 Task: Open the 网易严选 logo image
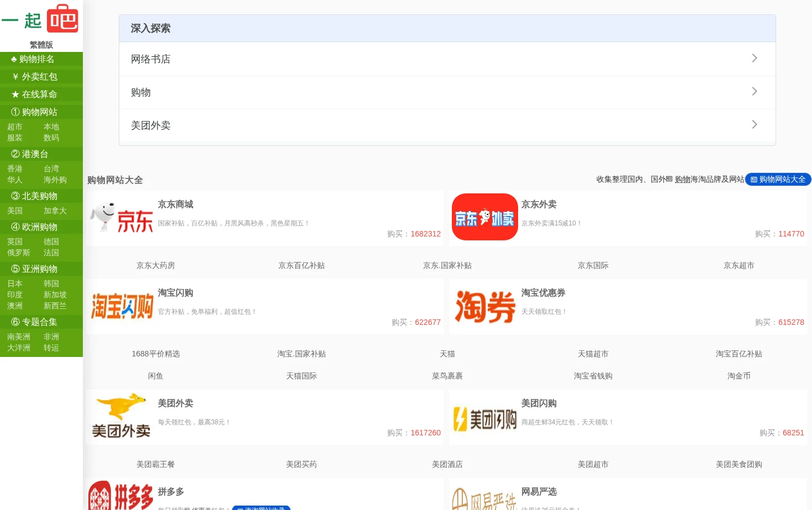pyautogui.click(x=485, y=496)
